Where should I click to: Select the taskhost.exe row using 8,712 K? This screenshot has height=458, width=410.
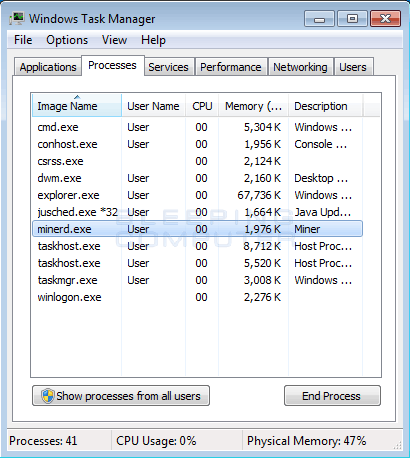pyautogui.click(x=197, y=246)
